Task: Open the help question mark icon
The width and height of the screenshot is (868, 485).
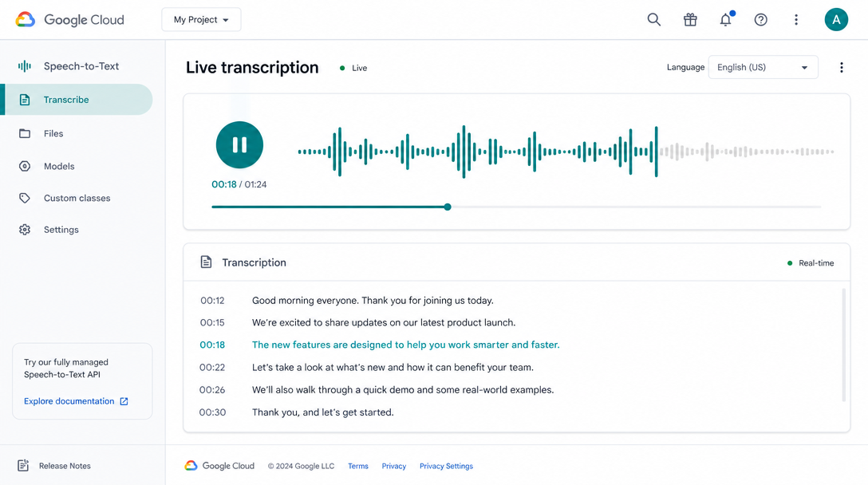Action: [x=760, y=20]
